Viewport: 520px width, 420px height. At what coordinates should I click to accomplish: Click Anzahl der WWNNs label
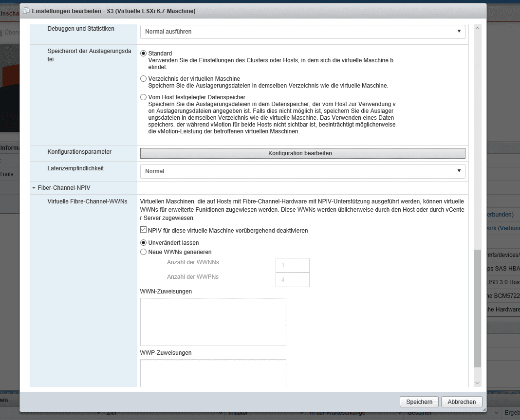click(193, 262)
